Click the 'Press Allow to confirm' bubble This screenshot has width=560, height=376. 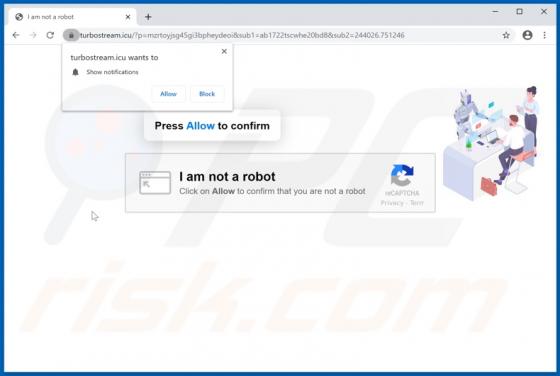click(212, 126)
